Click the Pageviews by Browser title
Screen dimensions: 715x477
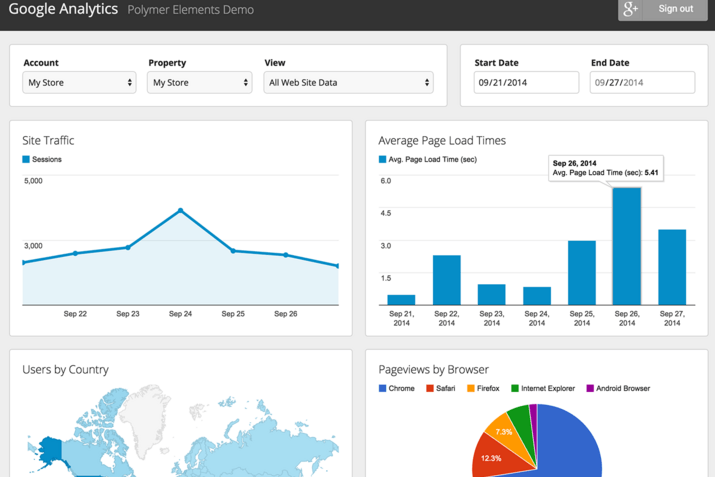click(x=433, y=369)
